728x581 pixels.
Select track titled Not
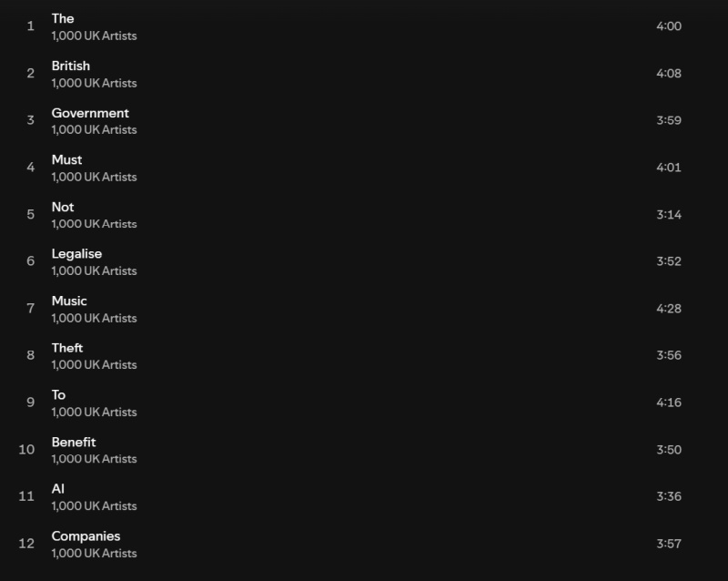63,207
